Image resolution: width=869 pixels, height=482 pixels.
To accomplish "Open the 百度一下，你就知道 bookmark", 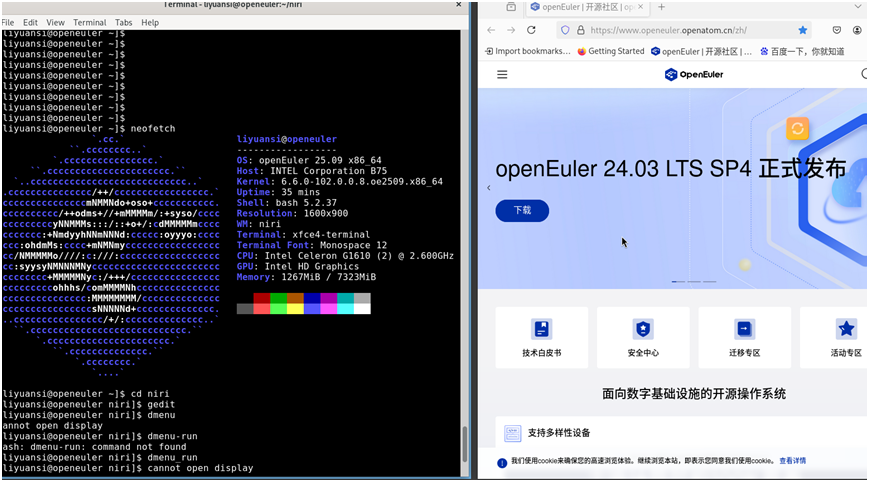I will (x=802, y=51).
